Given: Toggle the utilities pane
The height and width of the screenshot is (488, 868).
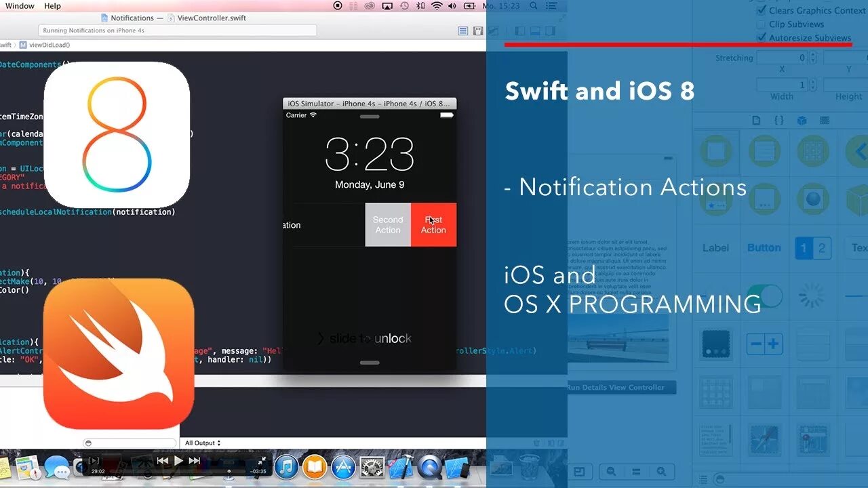Looking at the screenshot, I should tap(550, 30).
